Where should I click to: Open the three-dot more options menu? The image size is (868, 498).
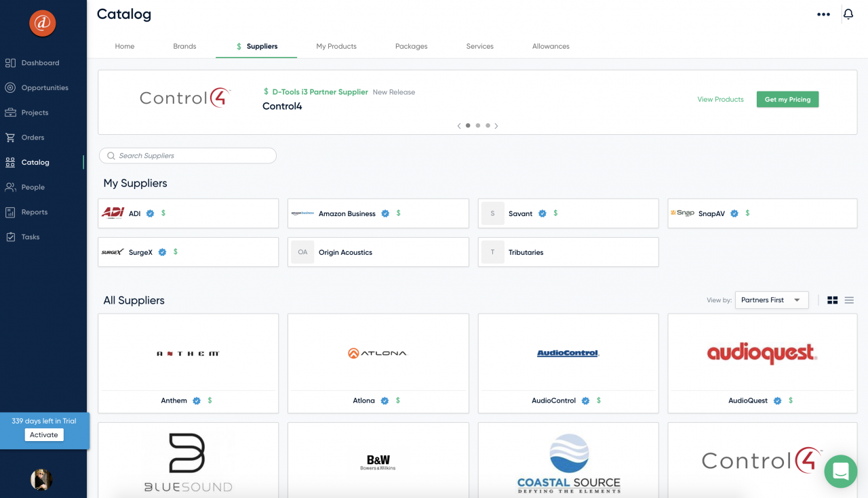pos(823,14)
